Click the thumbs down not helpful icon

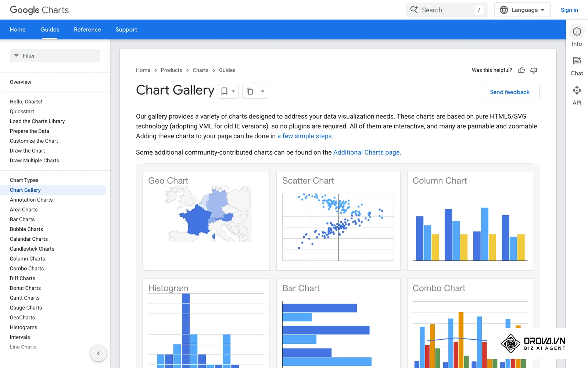tap(534, 70)
